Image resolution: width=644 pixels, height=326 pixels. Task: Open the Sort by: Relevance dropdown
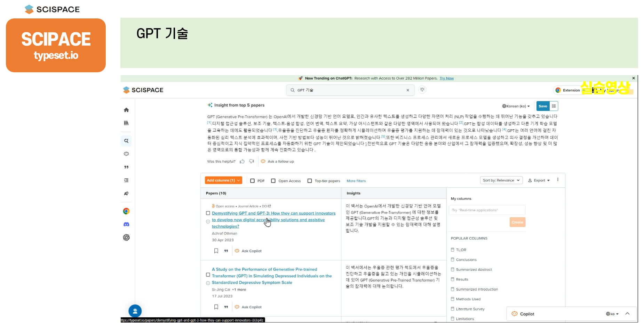(501, 180)
